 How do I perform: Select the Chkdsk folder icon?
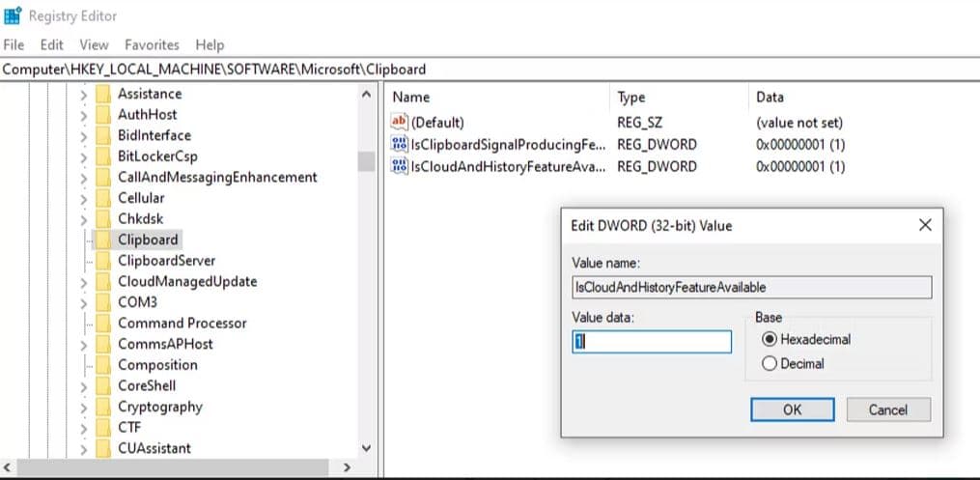(x=103, y=218)
